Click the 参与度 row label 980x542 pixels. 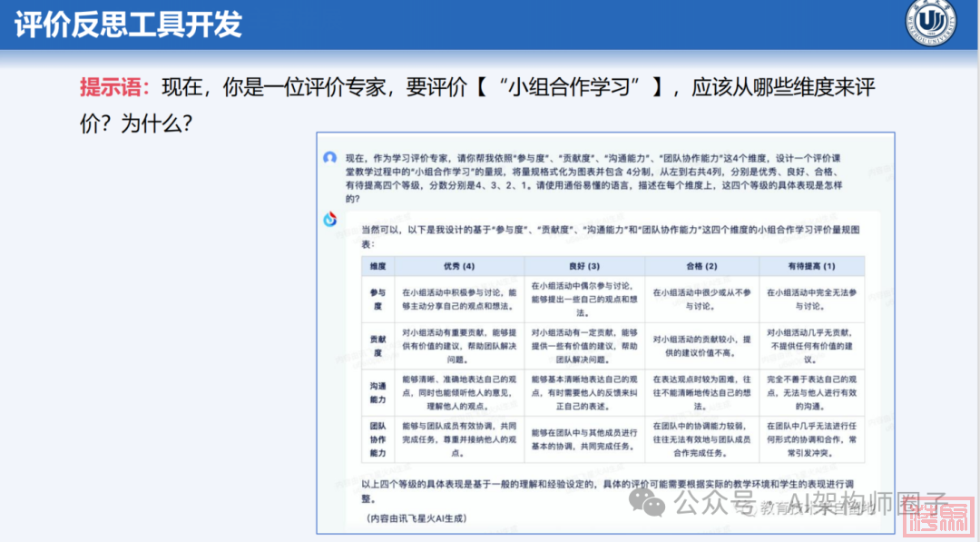click(x=377, y=299)
